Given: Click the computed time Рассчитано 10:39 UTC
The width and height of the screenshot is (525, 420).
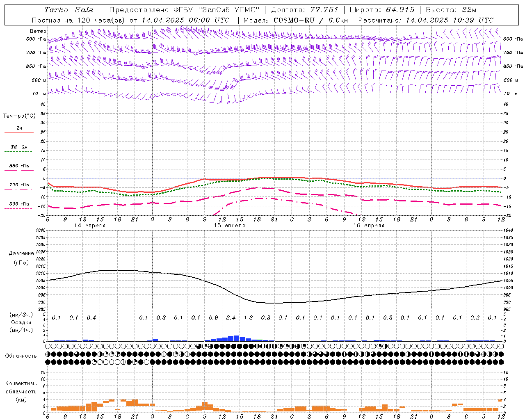Looking at the screenshot, I should (426, 20).
